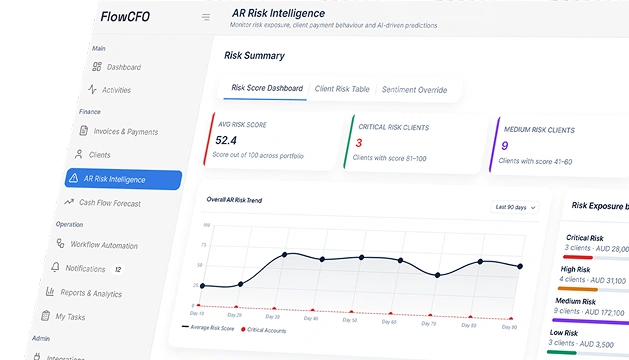
Task: Click the Risk Summary heading
Action: click(x=254, y=55)
